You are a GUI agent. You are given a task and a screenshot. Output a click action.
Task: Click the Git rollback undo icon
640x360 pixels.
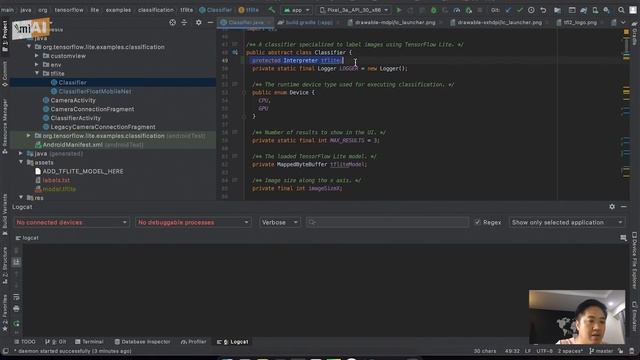543,10
